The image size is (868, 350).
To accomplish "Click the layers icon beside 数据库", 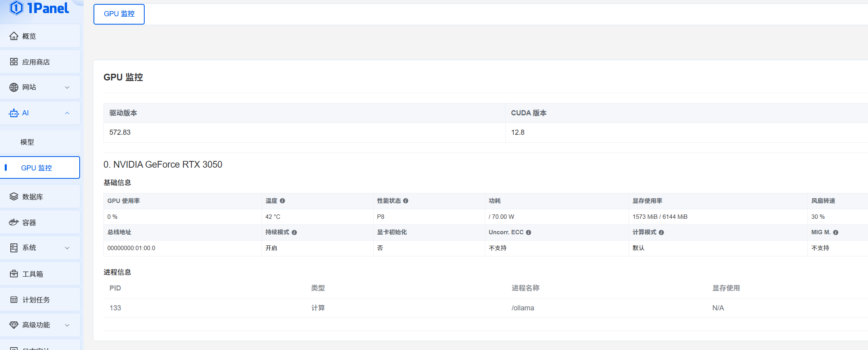I will (14, 197).
